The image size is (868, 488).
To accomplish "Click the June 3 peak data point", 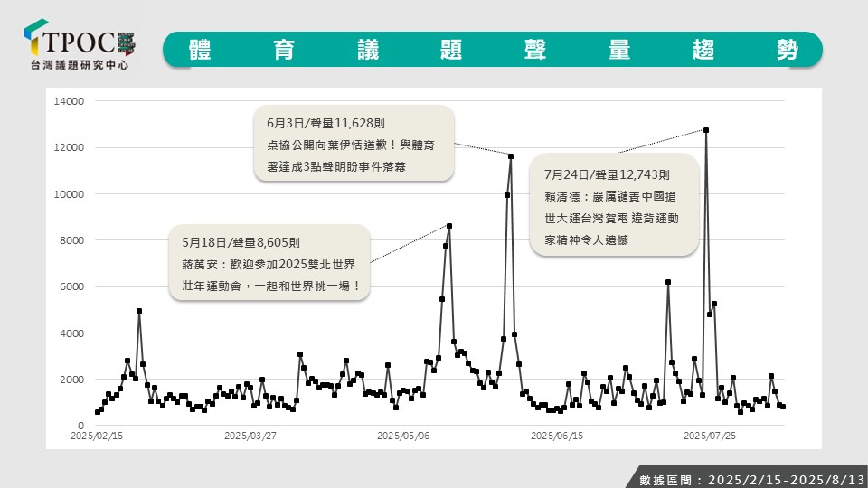I will [x=511, y=156].
